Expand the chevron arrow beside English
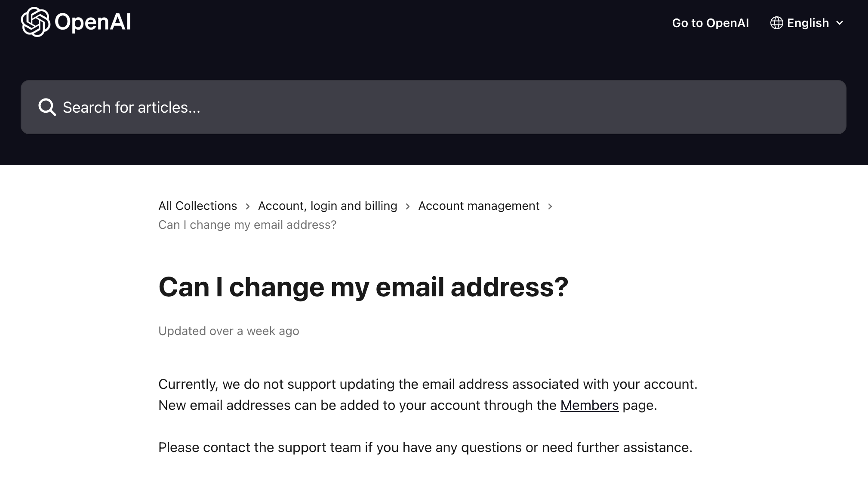Viewport: 868px width, 480px height. click(x=840, y=23)
